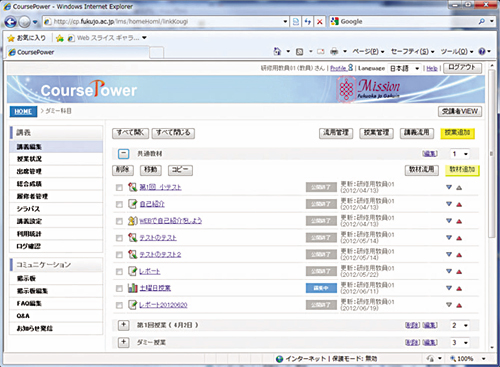Check the 土曜日授業 checkbox
The width and height of the screenshot is (500, 367).
pyautogui.click(x=119, y=289)
